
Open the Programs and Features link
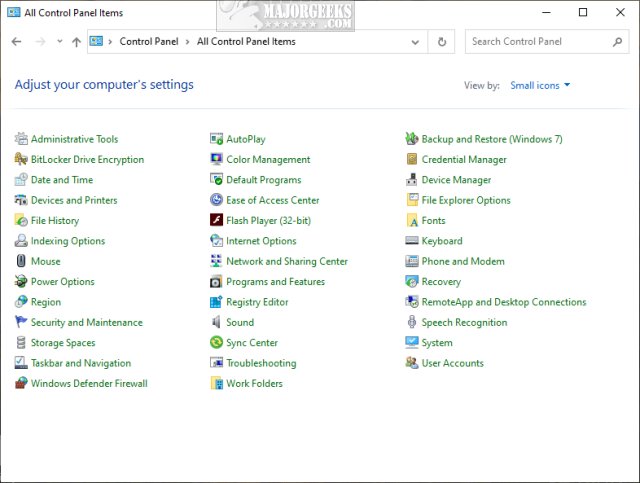point(275,282)
